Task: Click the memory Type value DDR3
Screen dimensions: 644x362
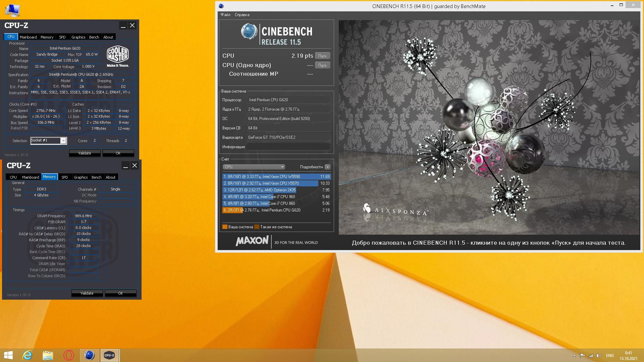Action: [42, 189]
